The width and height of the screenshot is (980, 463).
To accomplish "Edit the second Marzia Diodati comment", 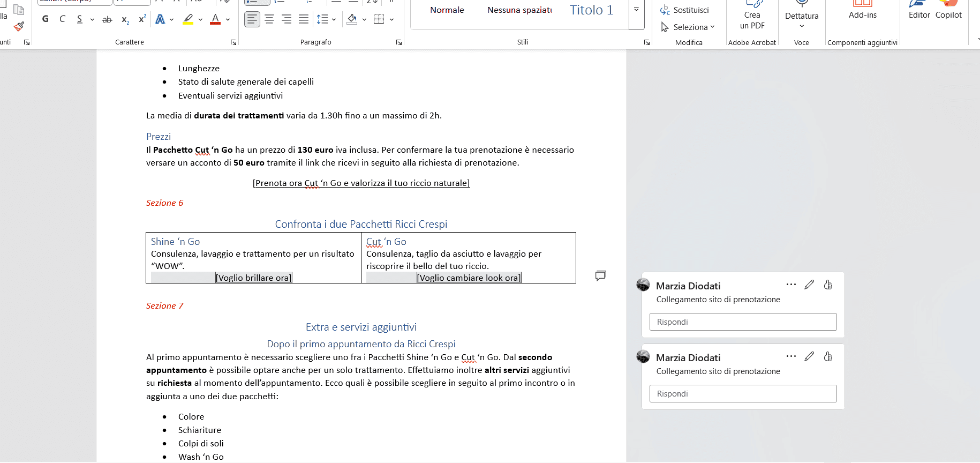I will point(809,356).
